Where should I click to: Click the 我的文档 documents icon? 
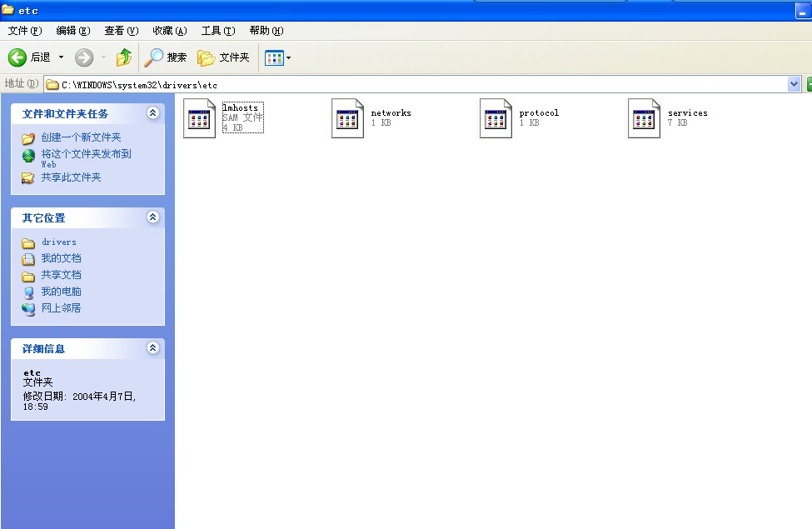click(x=28, y=259)
